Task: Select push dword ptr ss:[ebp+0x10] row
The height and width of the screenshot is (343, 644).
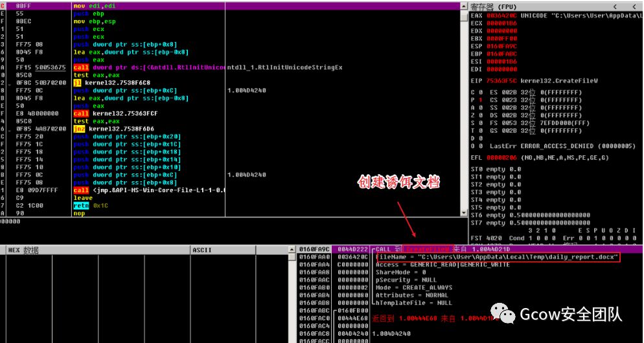Action: coord(128,168)
